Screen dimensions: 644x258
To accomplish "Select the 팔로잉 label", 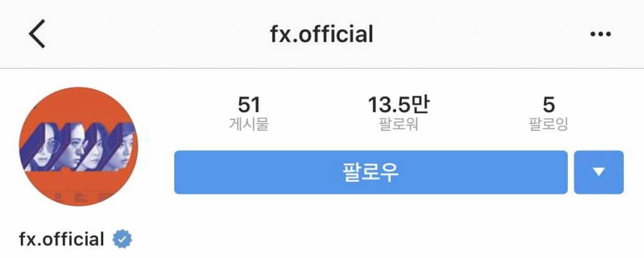I will tap(548, 124).
